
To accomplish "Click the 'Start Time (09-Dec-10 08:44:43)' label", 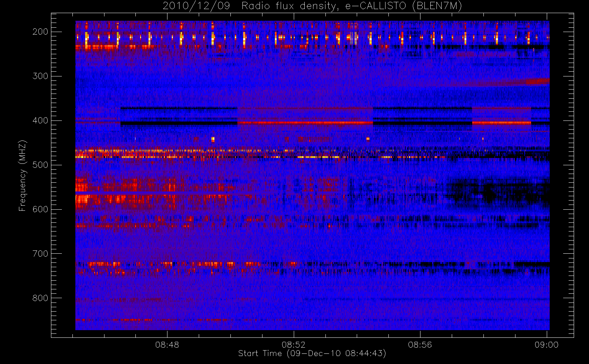I will (x=312, y=353).
